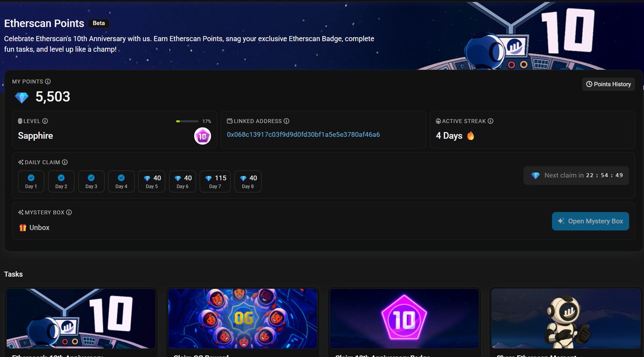This screenshot has width=644, height=357.
Task: Click the Sapphire level name
Action: click(x=35, y=136)
